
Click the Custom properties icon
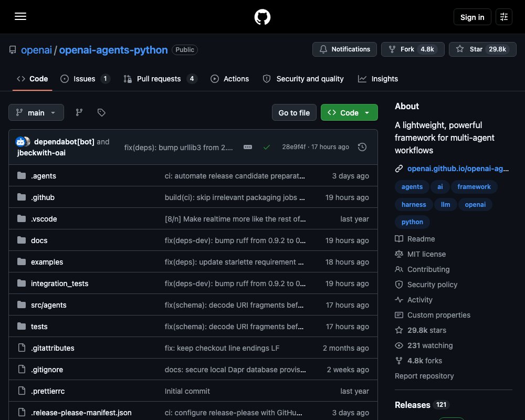(399, 315)
